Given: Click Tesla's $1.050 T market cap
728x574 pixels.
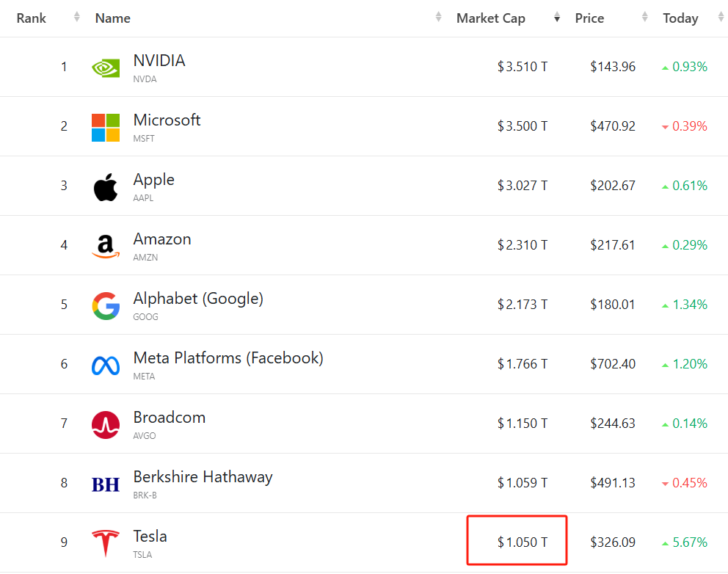Looking at the screenshot, I should 523,542.
